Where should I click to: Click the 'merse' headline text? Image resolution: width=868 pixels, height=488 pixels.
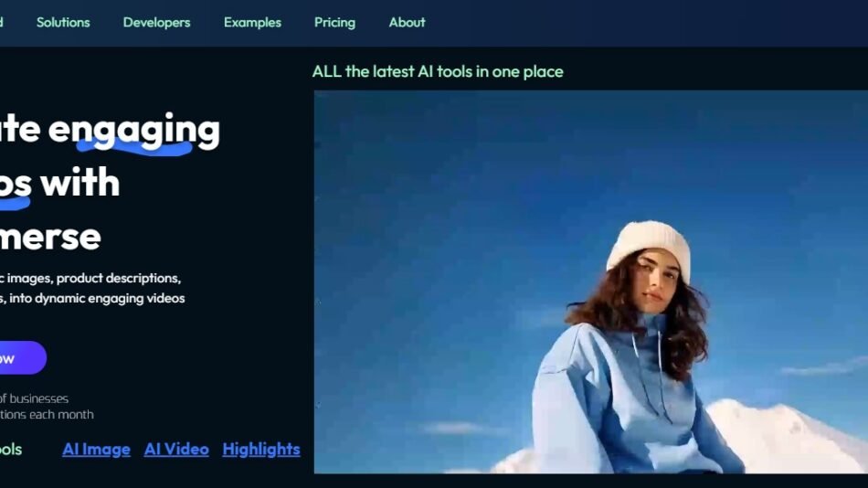pyautogui.click(x=50, y=236)
